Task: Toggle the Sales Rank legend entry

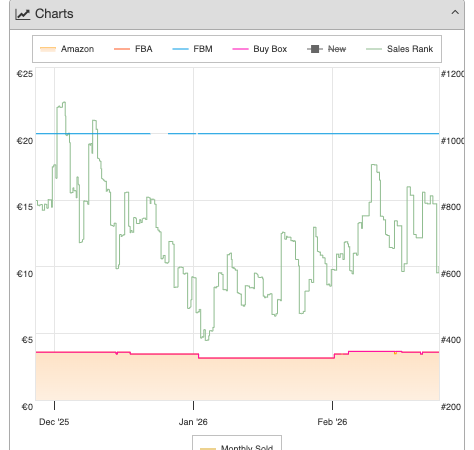Action: pos(399,49)
